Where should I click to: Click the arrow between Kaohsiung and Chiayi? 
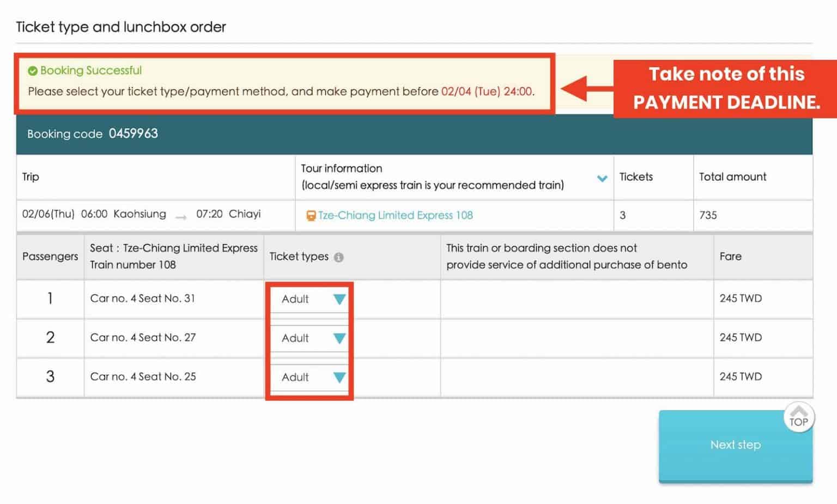tap(181, 217)
